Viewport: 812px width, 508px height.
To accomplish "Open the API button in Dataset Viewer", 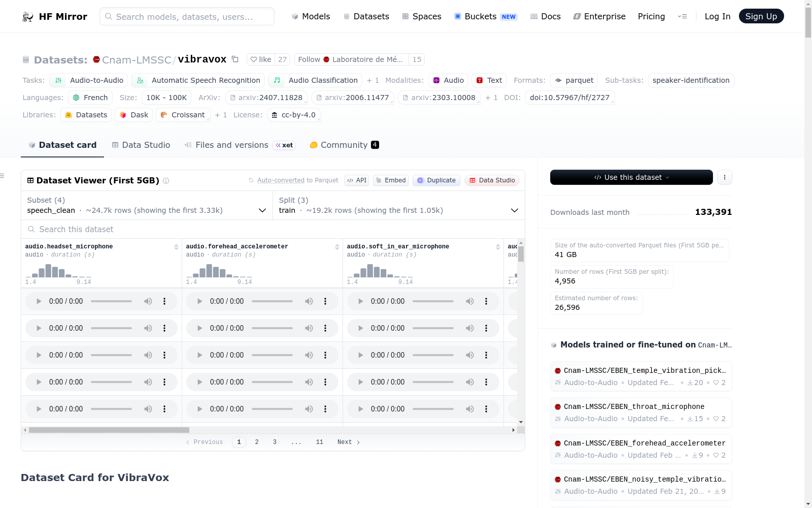I will pos(357,180).
